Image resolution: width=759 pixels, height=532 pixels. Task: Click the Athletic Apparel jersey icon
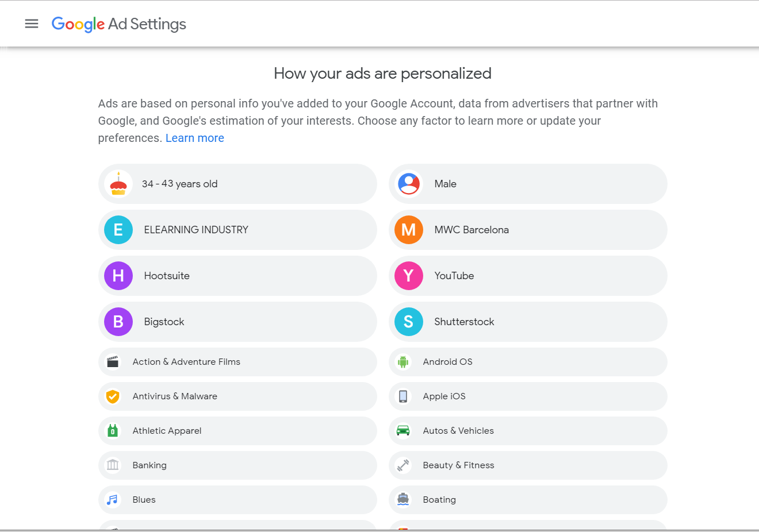[x=113, y=431]
